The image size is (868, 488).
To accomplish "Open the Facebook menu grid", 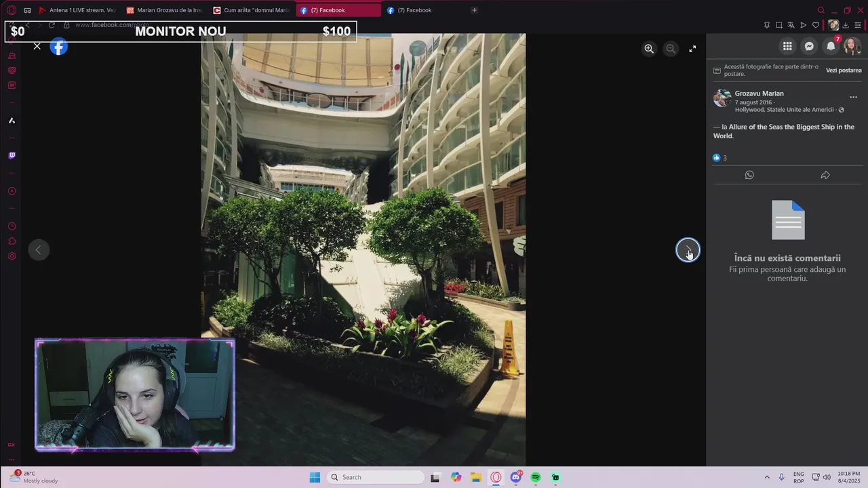I will (x=787, y=46).
